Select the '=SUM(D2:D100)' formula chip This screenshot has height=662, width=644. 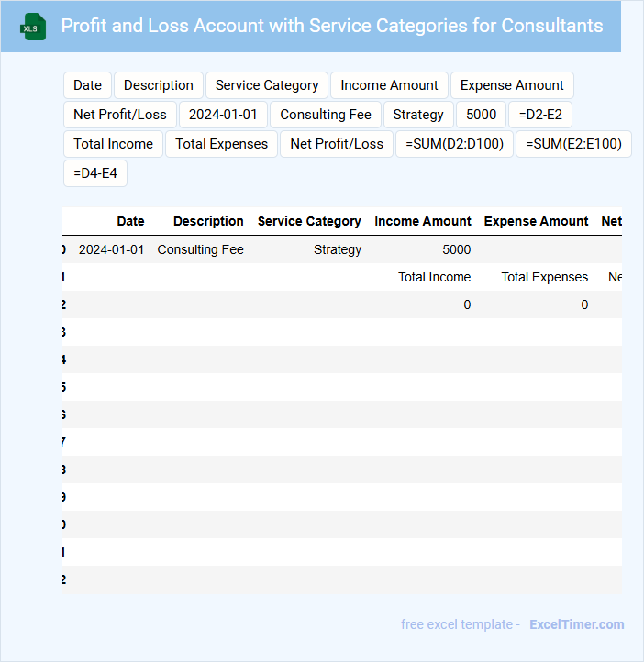[454, 144]
